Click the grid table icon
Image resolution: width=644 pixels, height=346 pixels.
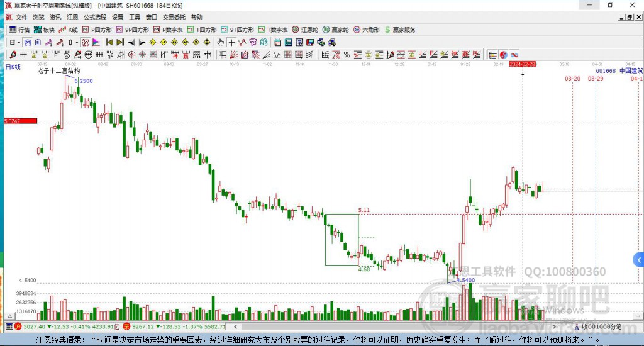(x=492, y=55)
